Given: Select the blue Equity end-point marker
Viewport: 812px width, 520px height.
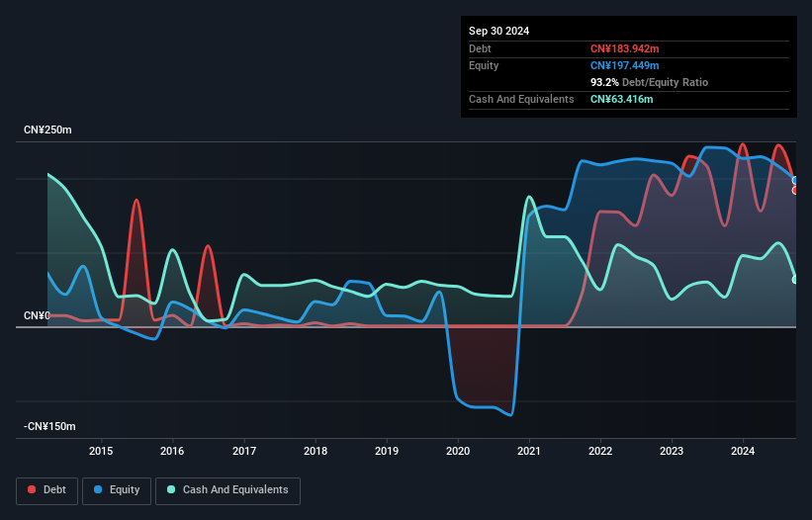Looking at the screenshot, I should (x=795, y=180).
